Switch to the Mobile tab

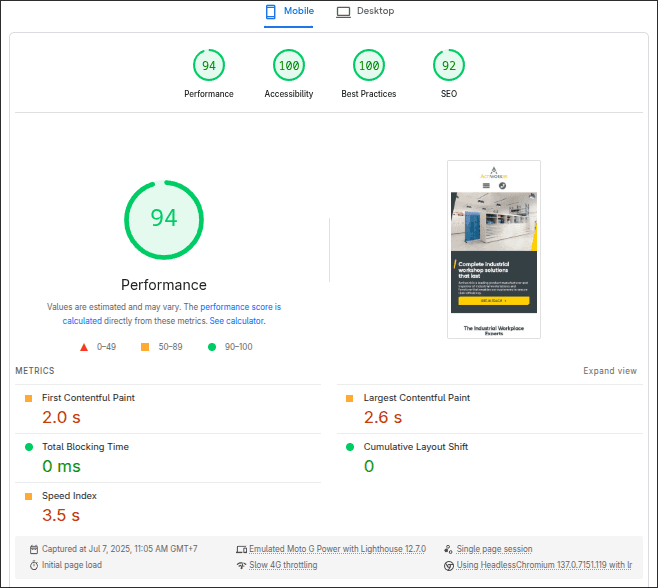(x=289, y=12)
